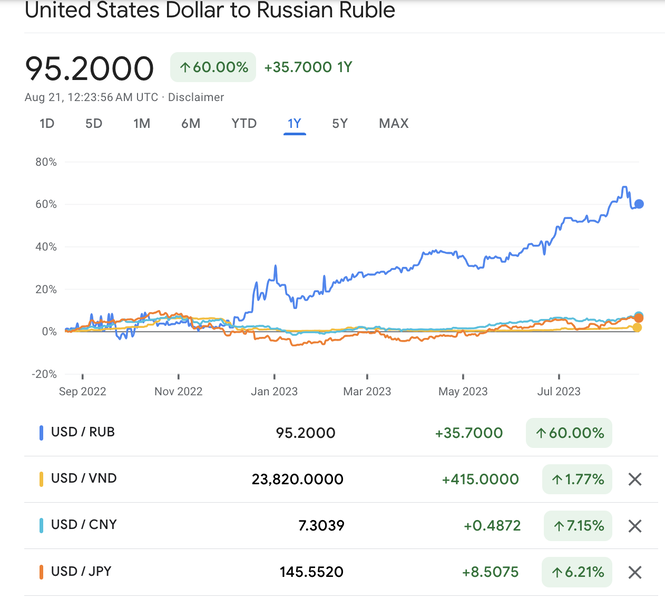Click the yellow USD / VND color marker
Screen dimensions: 665x599
tap(41, 479)
